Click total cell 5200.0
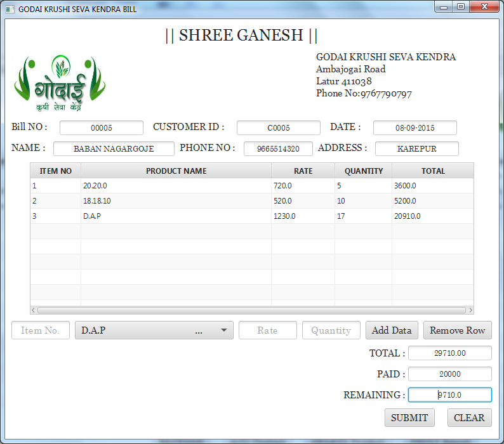This screenshot has height=444, width=504. 433,201
